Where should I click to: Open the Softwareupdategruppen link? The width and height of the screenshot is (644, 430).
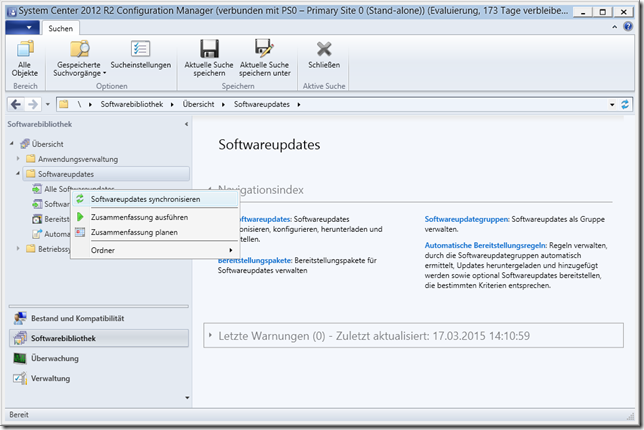tap(467, 219)
